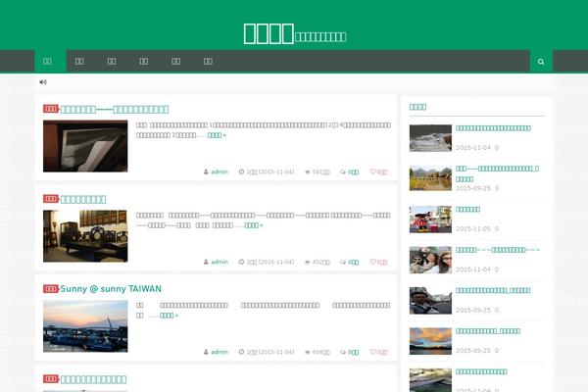Open the sixth item in the navigation bar
The width and height of the screenshot is (588, 392).
208,61
